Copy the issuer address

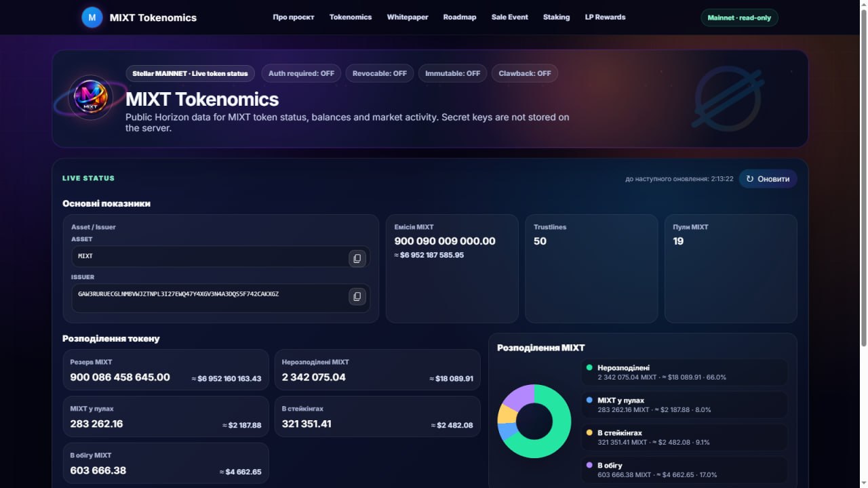coord(357,296)
